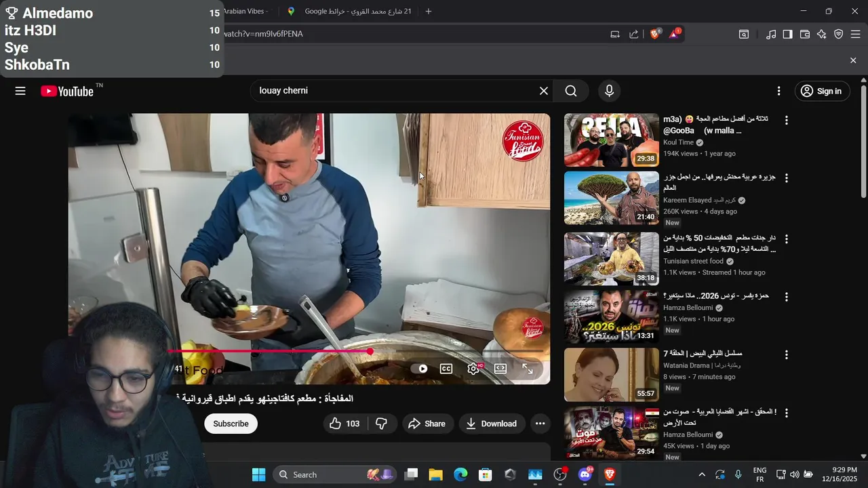This screenshot has height=488, width=868.
Task: Dismiss the browser infobar with X
Action: point(853,60)
